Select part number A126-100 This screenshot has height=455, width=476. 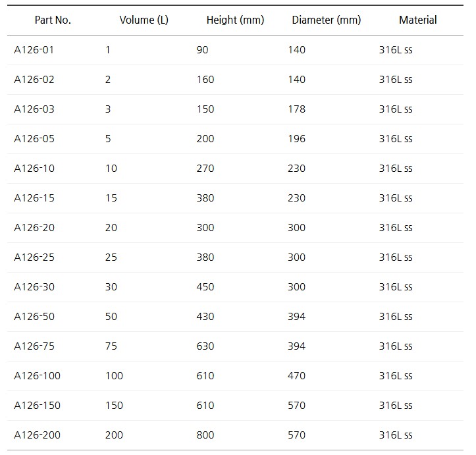(x=37, y=376)
